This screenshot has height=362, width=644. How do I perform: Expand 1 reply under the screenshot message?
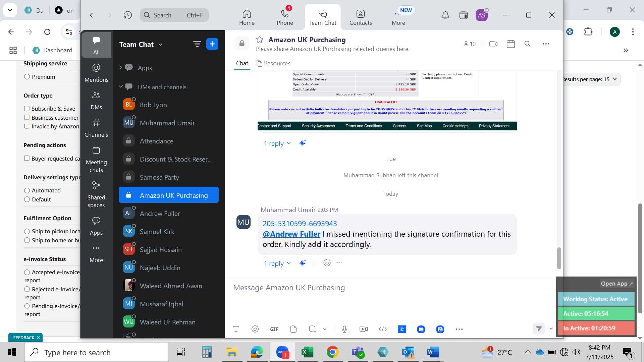(x=277, y=143)
